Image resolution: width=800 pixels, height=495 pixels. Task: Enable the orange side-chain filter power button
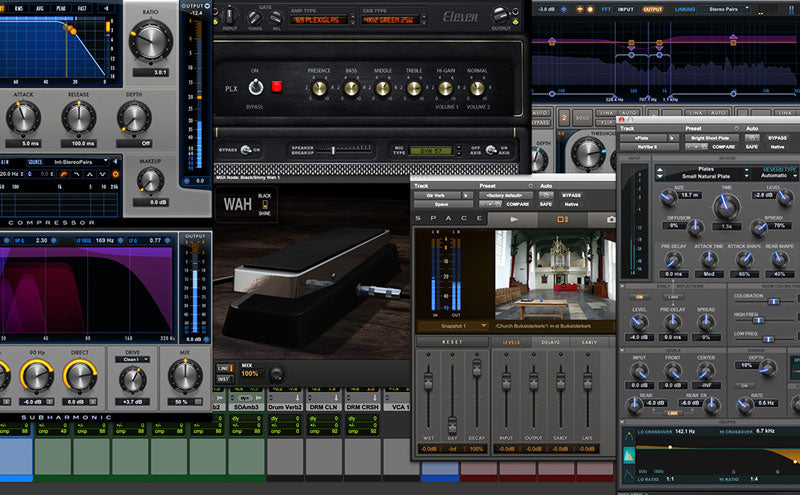pos(116,174)
